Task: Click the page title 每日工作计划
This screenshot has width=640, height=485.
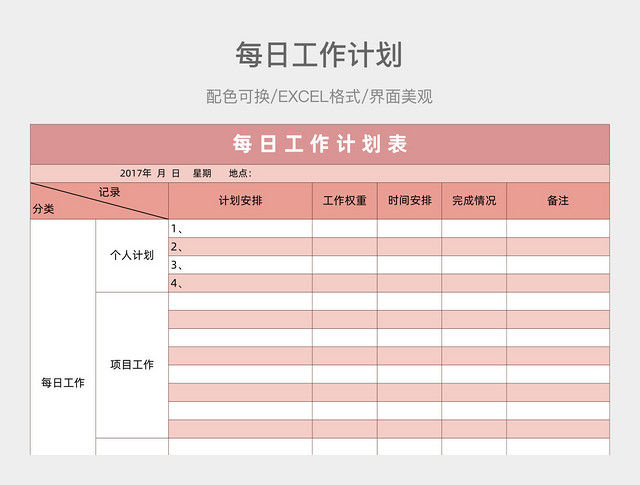Action: 319,54
